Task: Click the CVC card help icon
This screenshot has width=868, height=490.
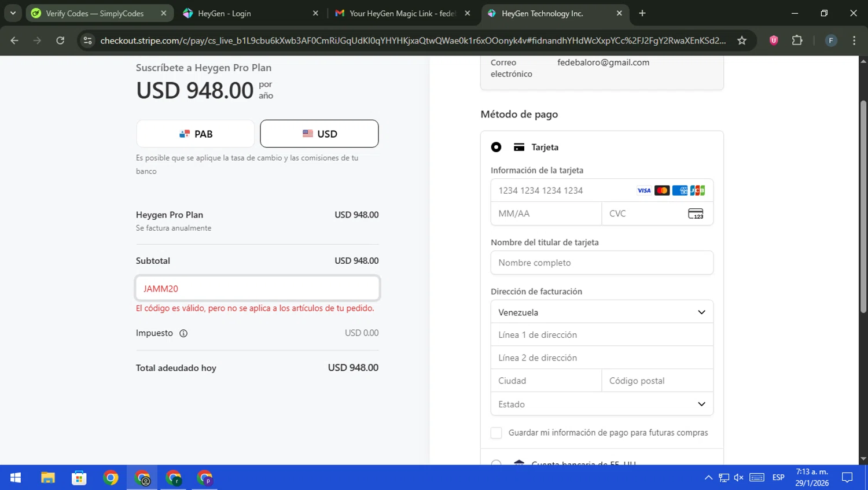Action: pyautogui.click(x=696, y=213)
